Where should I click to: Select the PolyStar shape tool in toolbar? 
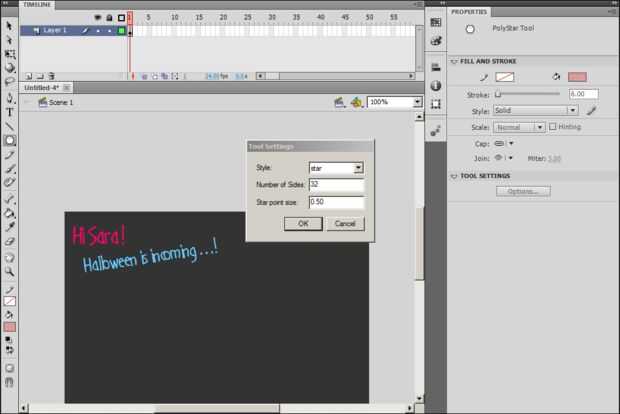click(x=10, y=140)
